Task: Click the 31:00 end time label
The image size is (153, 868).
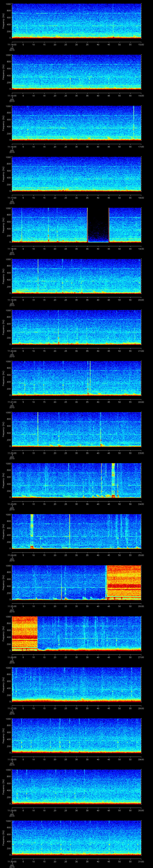Action: (x=141, y=861)
